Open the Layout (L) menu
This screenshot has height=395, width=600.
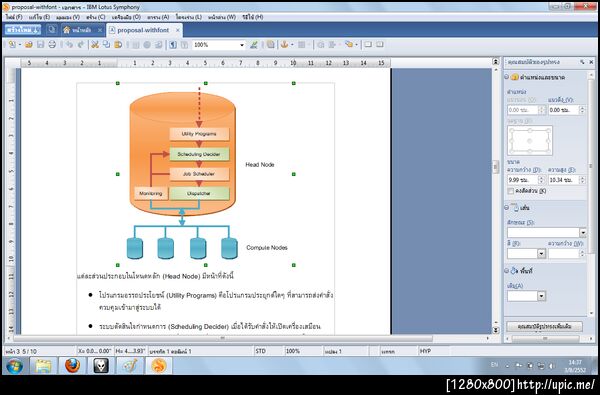189,17
